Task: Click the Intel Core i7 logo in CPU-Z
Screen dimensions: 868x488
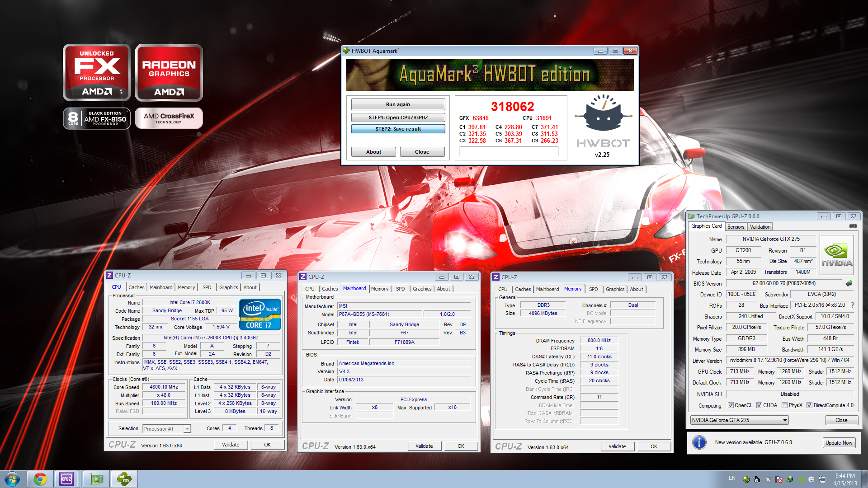Action: coord(260,314)
